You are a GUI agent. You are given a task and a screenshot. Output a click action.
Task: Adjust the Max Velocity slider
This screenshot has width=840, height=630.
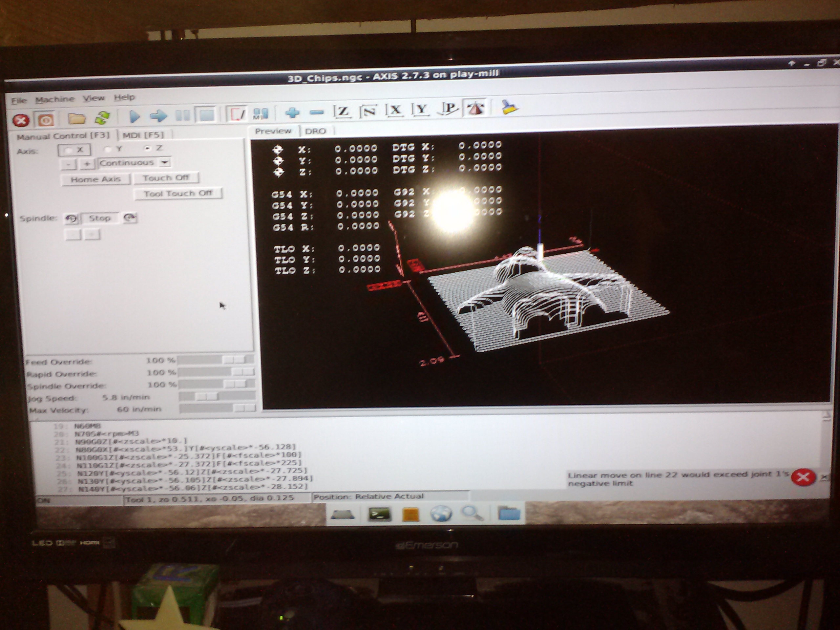(x=218, y=408)
